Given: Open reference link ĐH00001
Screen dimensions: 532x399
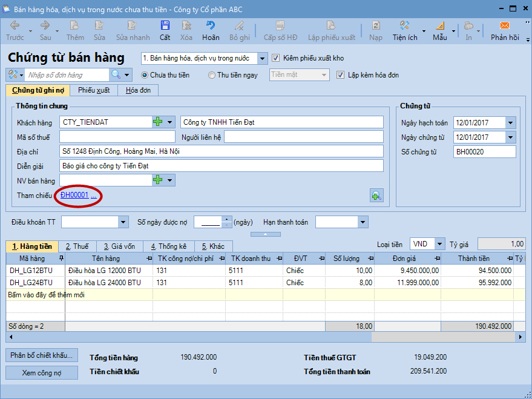Looking at the screenshot, I should 74,195.
